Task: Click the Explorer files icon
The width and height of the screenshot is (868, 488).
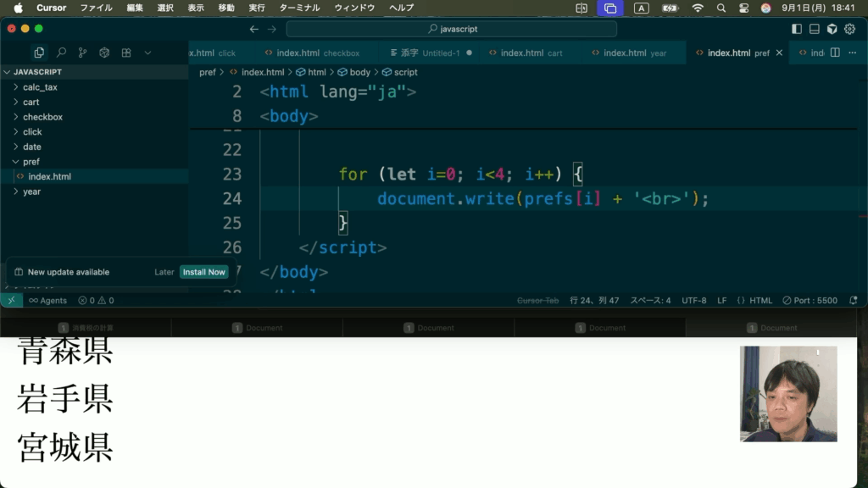Action: [39, 53]
